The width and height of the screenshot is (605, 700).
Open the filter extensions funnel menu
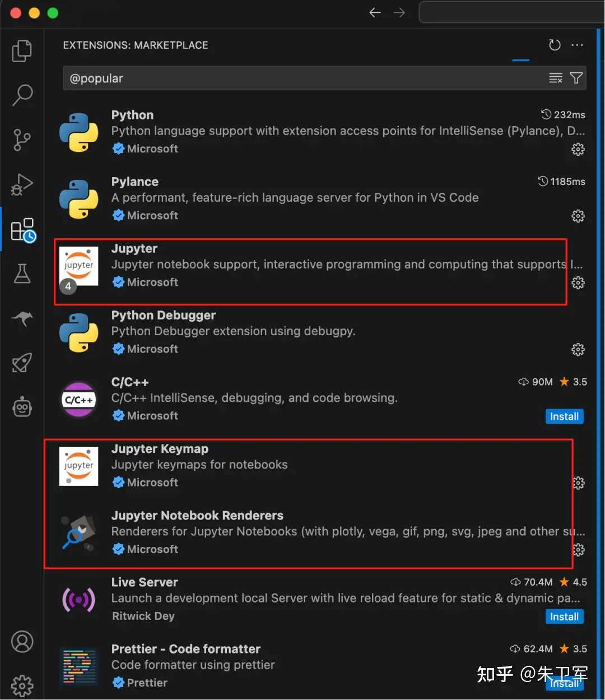point(576,78)
